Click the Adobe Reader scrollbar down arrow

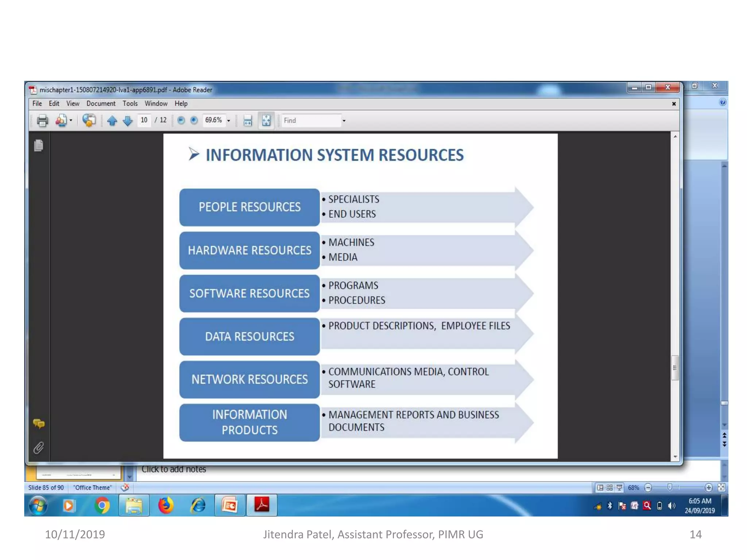click(x=675, y=456)
